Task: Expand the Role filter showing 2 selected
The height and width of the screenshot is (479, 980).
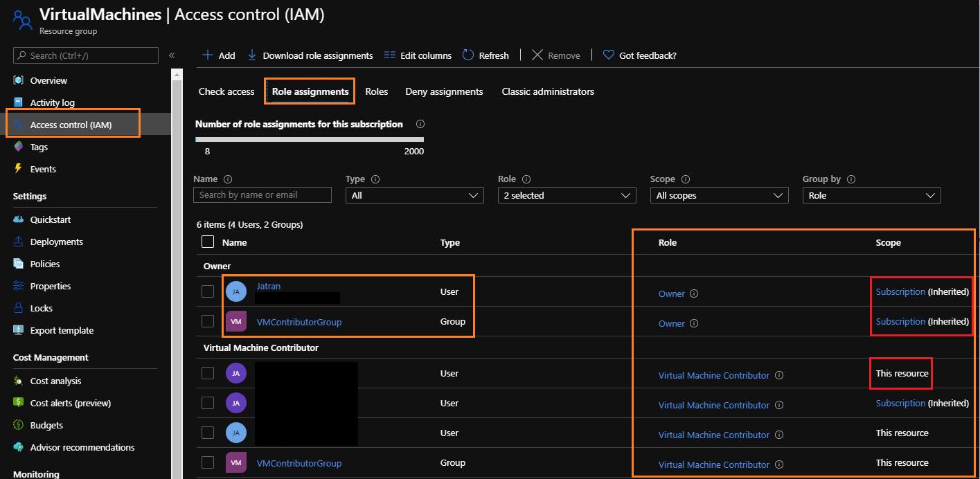Action: coord(566,195)
